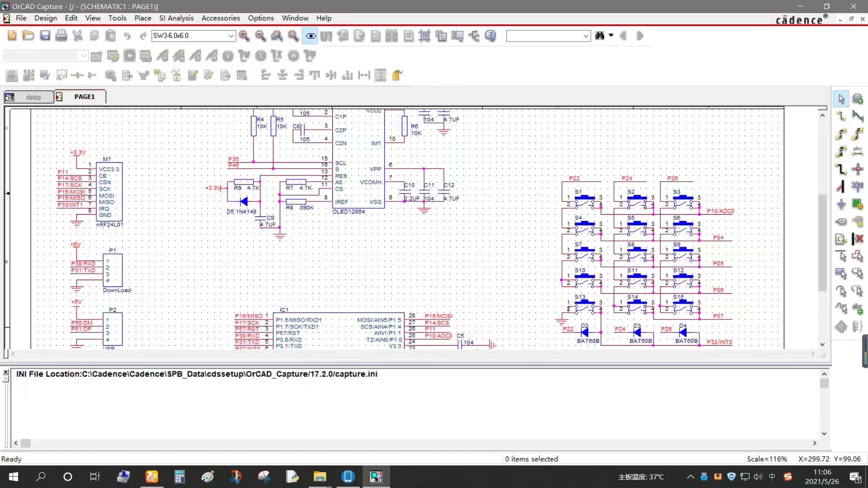Select the Place Junction tool
This screenshot has width=868, height=488.
(858, 169)
